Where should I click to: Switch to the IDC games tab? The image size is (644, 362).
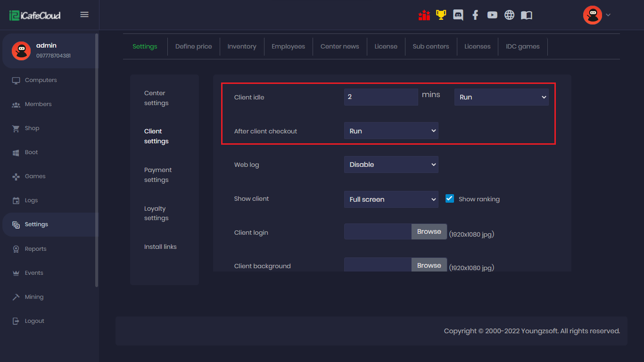[523, 47]
